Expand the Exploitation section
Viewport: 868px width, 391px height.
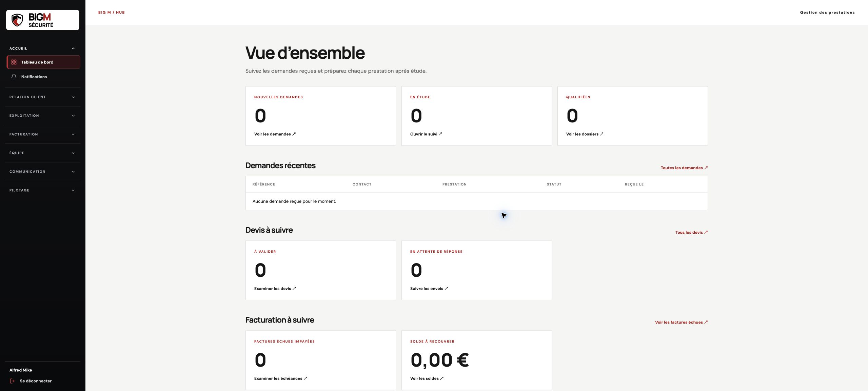pos(43,116)
